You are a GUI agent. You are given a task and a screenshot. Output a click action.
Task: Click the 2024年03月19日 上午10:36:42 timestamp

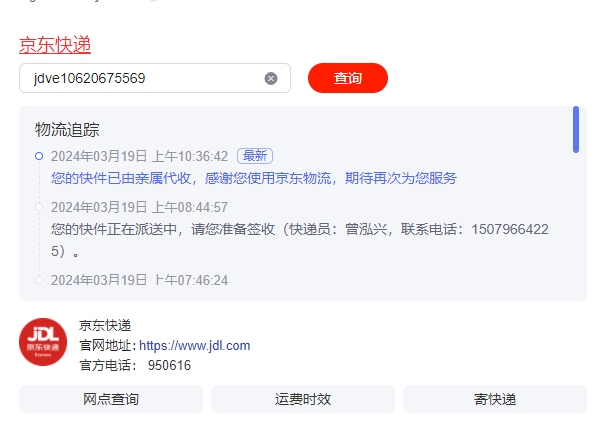[x=140, y=156]
